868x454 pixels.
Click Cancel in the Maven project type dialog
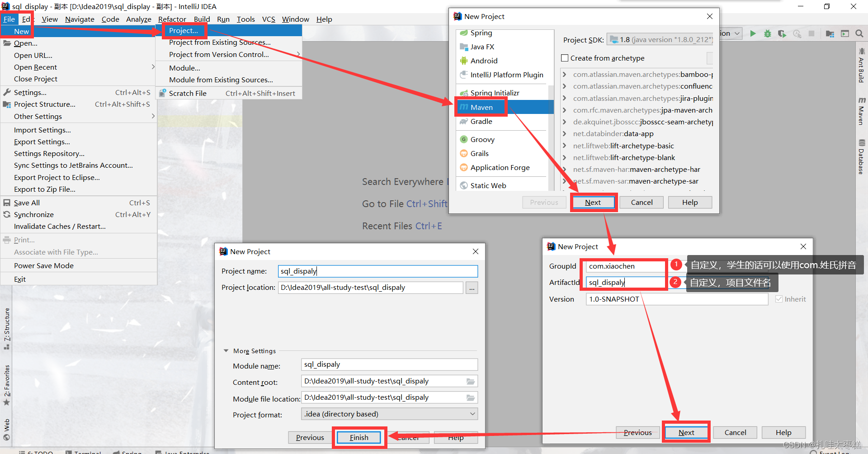click(x=642, y=202)
